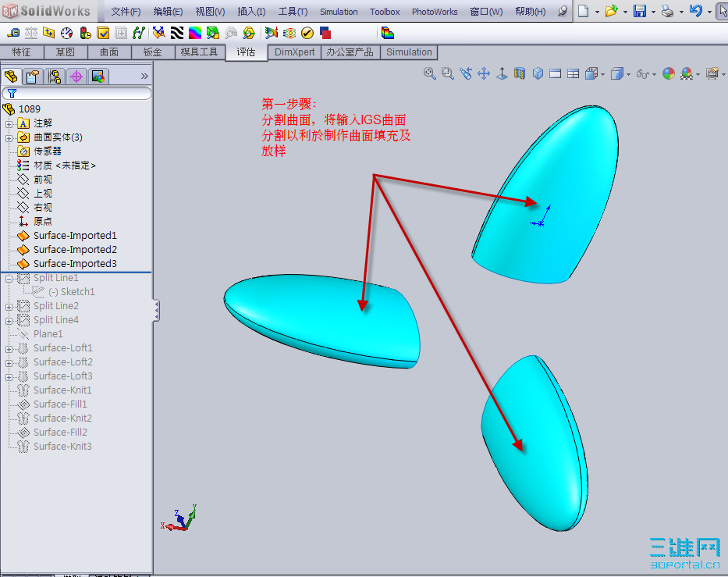Toggle Zebra Stripes display

point(177,33)
